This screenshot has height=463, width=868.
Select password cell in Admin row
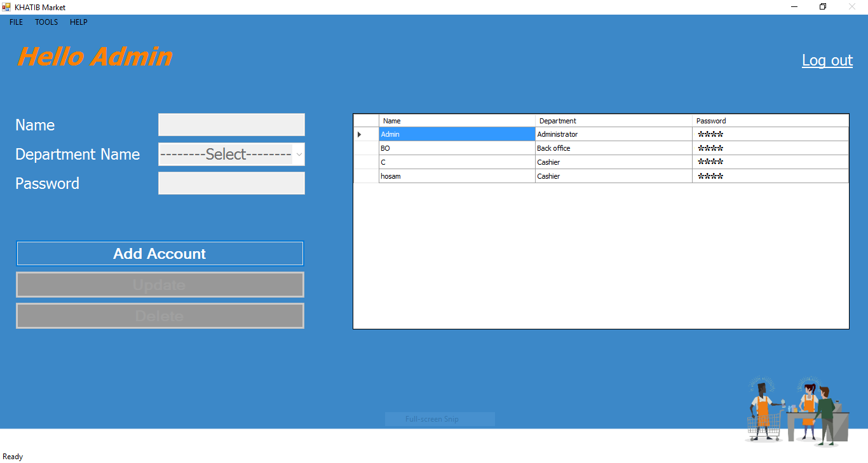point(770,134)
